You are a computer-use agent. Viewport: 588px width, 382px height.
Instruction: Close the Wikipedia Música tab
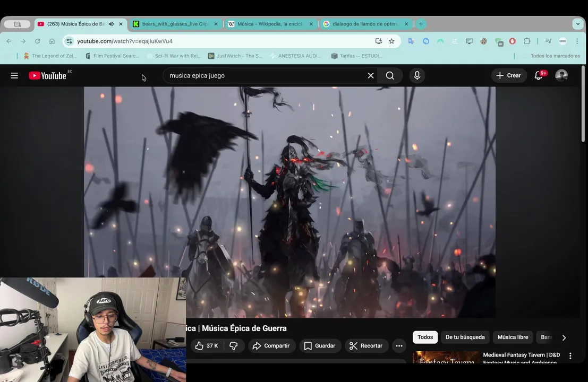tap(311, 24)
